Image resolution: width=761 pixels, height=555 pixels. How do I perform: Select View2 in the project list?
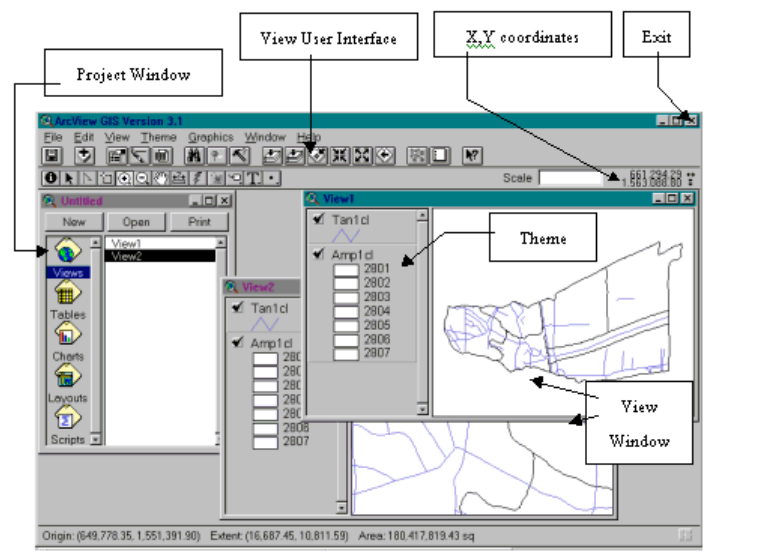tap(160, 256)
